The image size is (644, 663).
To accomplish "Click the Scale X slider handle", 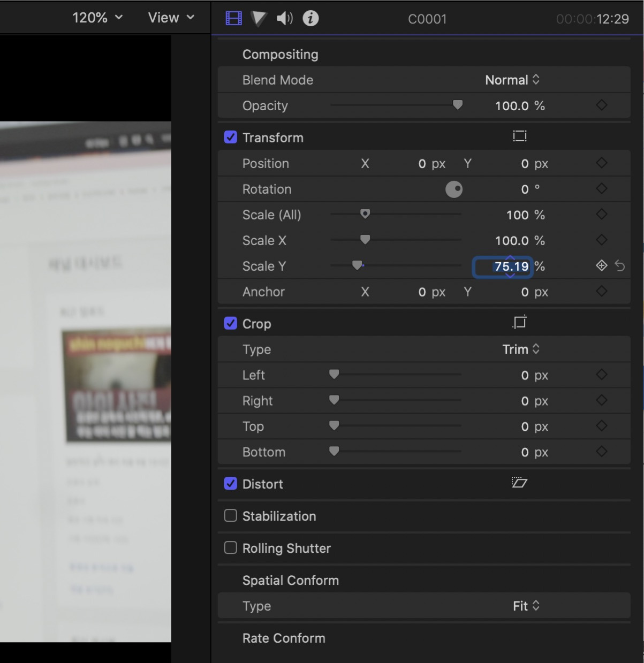I will pos(365,240).
